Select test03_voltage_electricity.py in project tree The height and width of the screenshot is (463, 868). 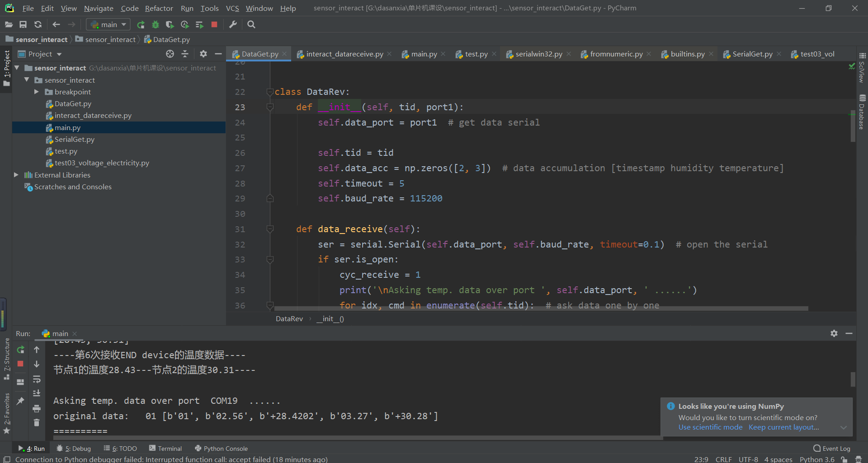(x=102, y=163)
